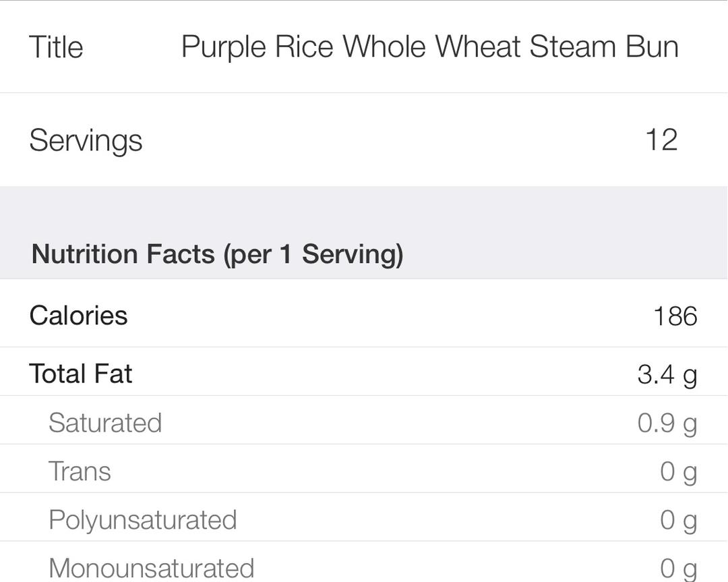Select the Calories row
This screenshot has height=582, width=728.
[364, 315]
